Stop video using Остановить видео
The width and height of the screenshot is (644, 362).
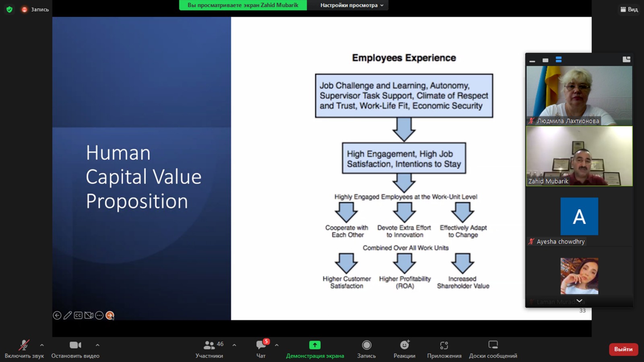pyautogui.click(x=75, y=349)
